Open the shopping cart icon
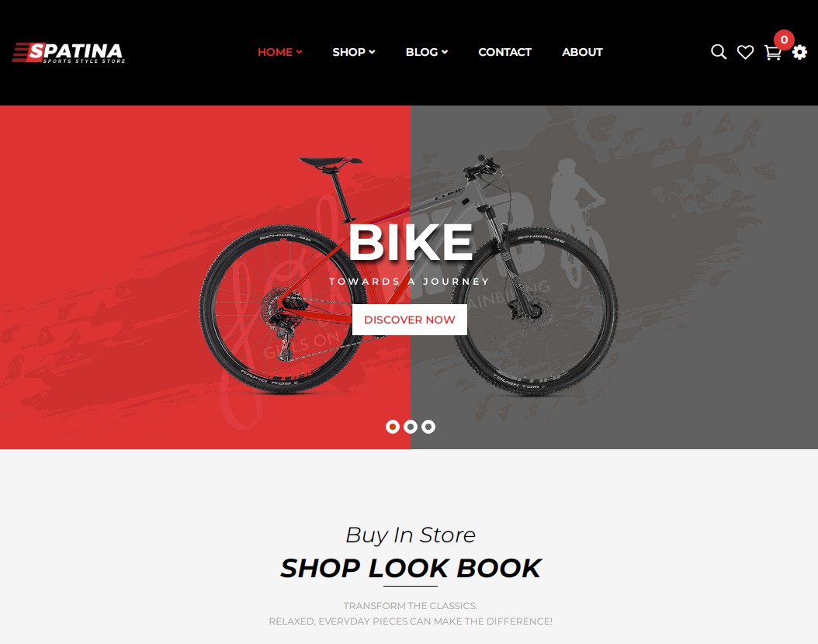 click(x=773, y=53)
